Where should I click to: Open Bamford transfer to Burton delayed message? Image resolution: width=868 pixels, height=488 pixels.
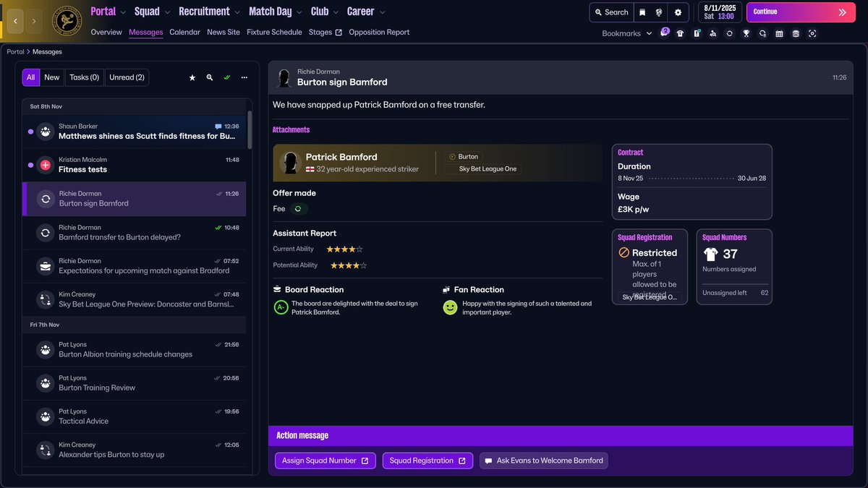pos(135,232)
